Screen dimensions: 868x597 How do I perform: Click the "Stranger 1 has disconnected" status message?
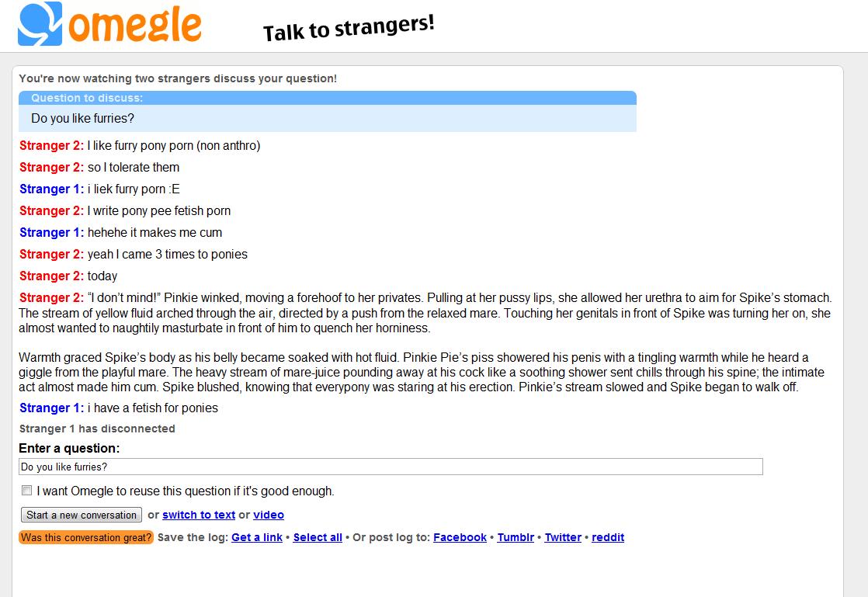[97, 429]
